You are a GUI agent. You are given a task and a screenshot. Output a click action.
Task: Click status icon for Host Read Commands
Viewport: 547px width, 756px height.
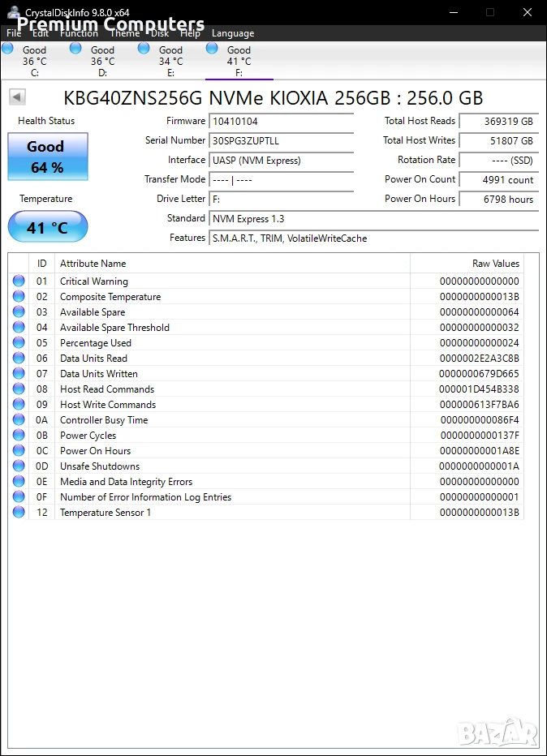pyautogui.click(x=19, y=389)
